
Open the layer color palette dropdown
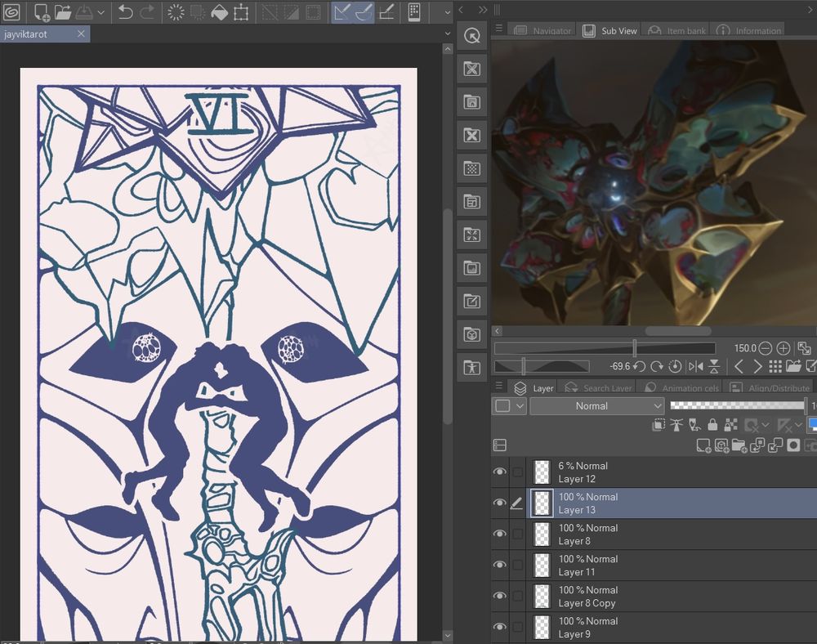click(x=520, y=406)
